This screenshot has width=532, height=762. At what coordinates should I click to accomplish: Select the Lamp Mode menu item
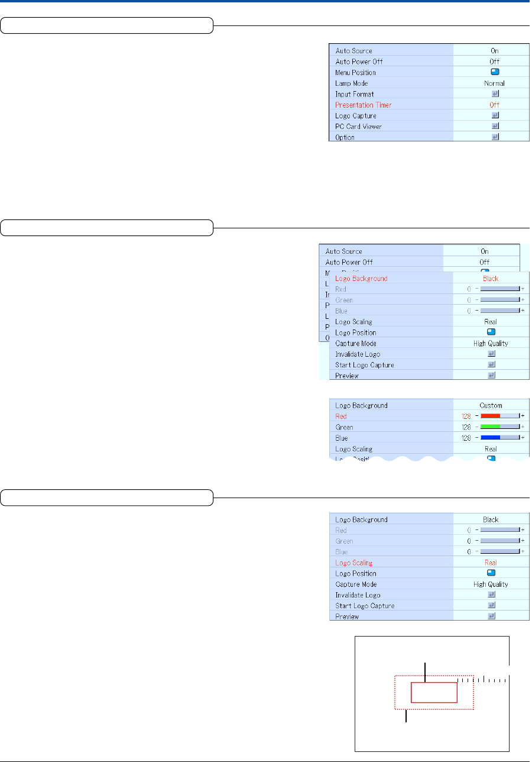tap(351, 83)
